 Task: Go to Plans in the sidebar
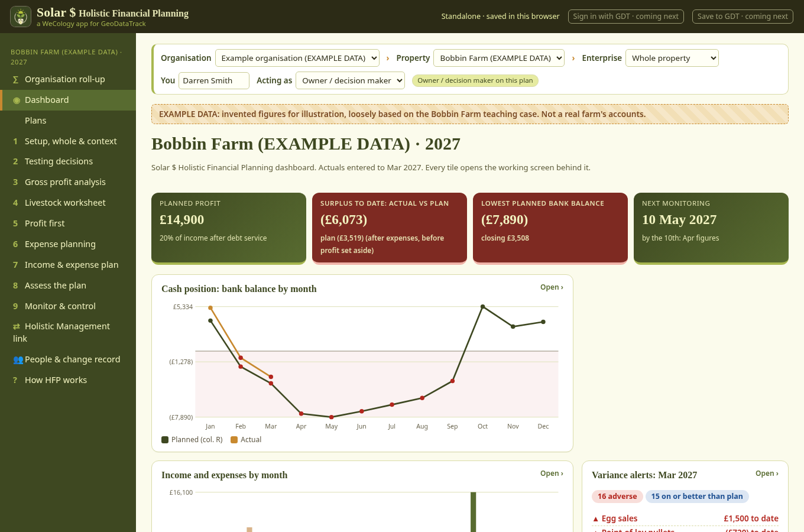point(68,121)
